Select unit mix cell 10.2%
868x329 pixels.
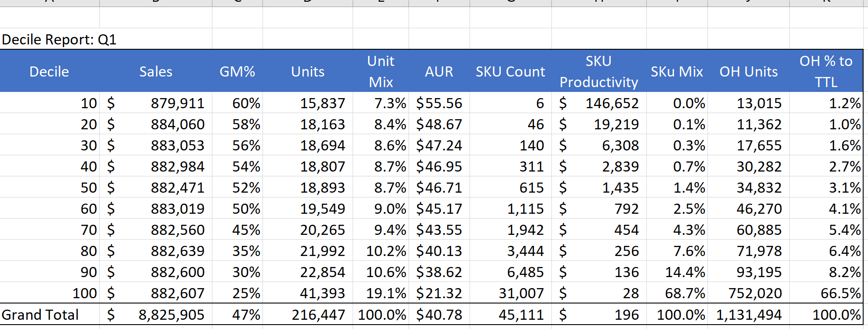(x=381, y=251)
